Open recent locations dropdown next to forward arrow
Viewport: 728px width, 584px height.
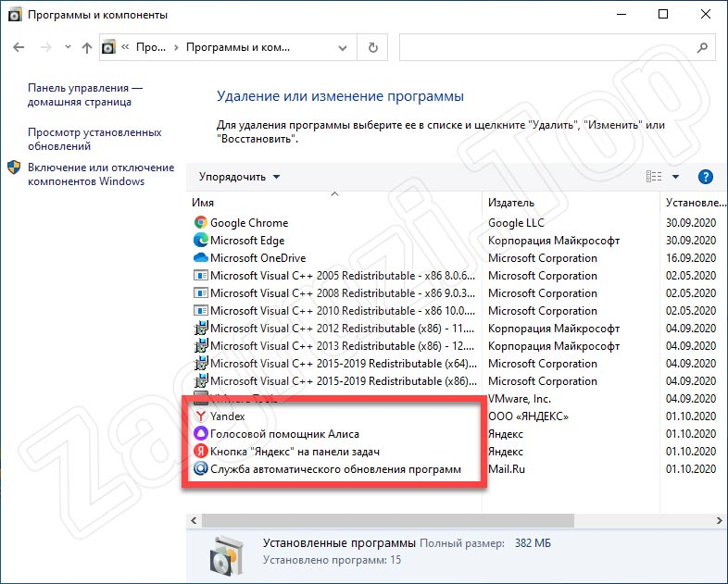point(68,47)
